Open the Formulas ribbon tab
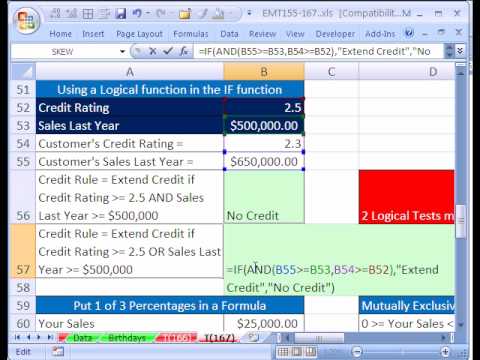Viewport: 480px width, 360px height. [191, 34]
